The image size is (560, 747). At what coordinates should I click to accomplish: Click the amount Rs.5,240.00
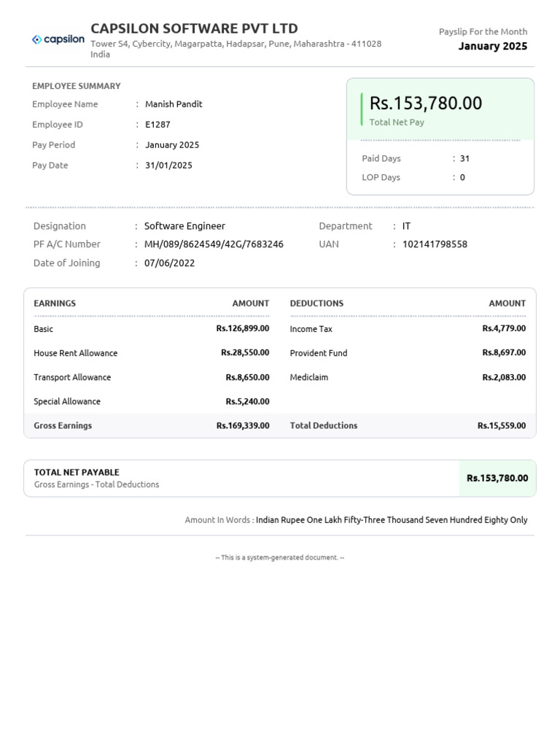248,402
